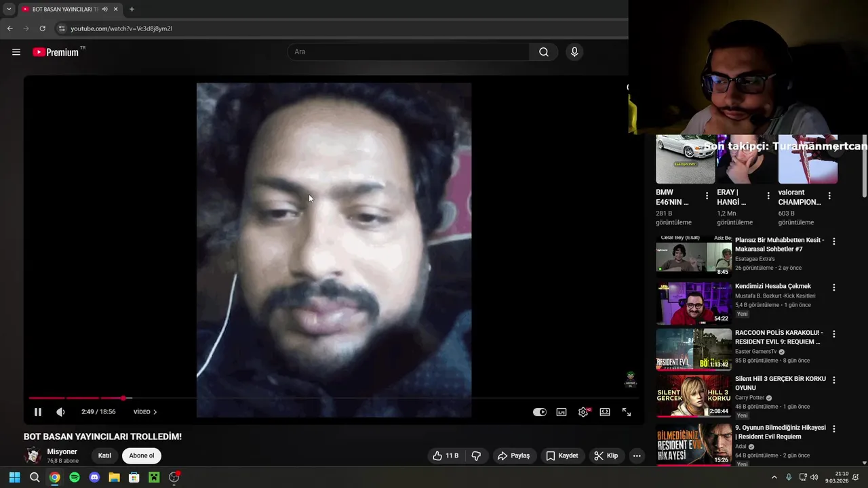This screenshot has height=488, width=868.
Task: Open the Silent Hill 3 video thumbnail
Action: [x=694, y=396]
